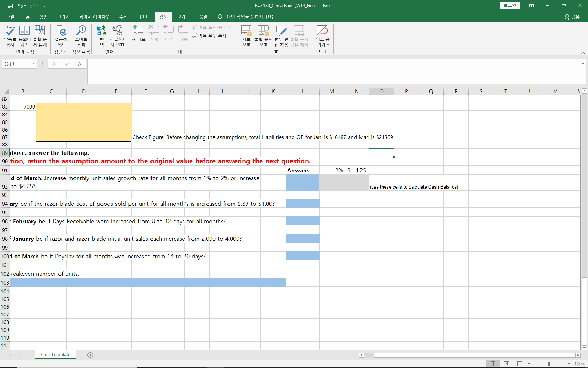This screenshot has height=368, width=588.
Task: Open the 잉크 숨기기 dropdown arrow
Action: (328, 45)
